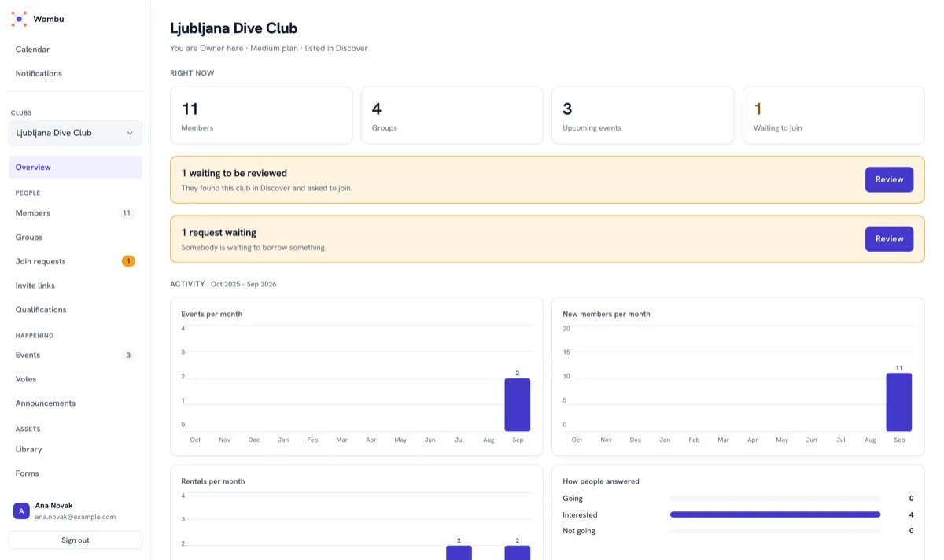Open Forms in the sidebar

(x=76, y=473)
